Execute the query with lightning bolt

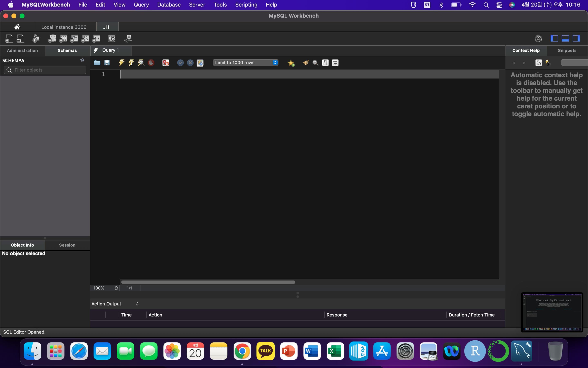121,63
